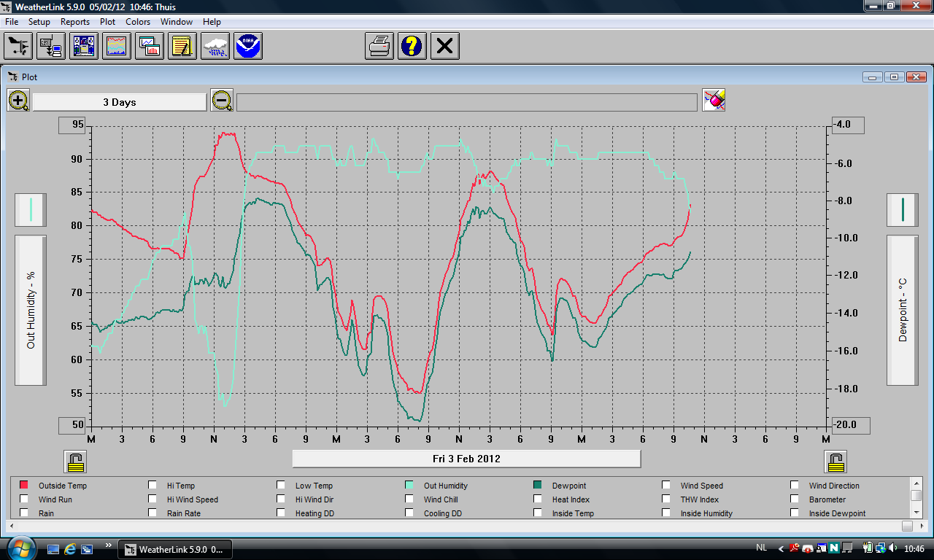
Task: Open the Reports menu
Action: tap(75, 22)
